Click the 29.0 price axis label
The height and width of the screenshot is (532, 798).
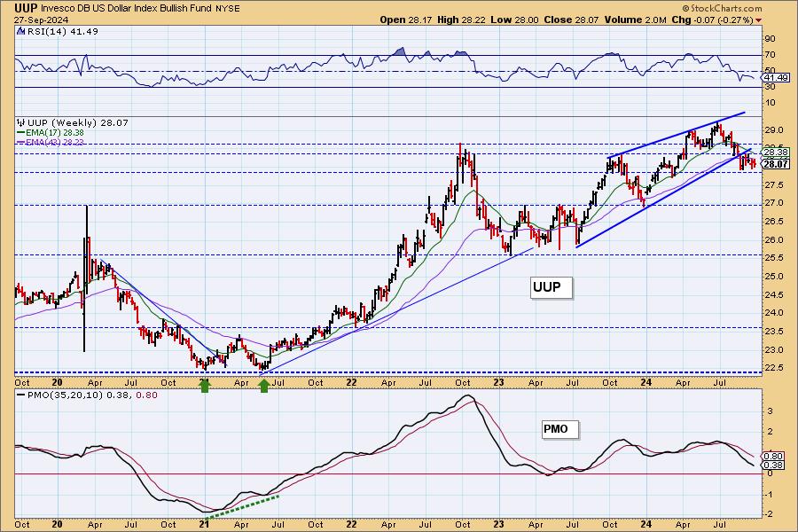pos(772,129)
